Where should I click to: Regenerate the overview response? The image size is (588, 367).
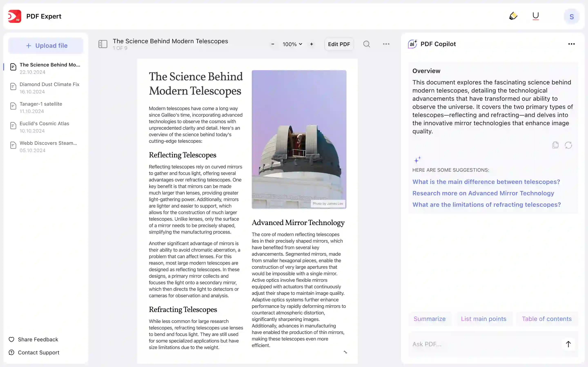click(568, 145)
